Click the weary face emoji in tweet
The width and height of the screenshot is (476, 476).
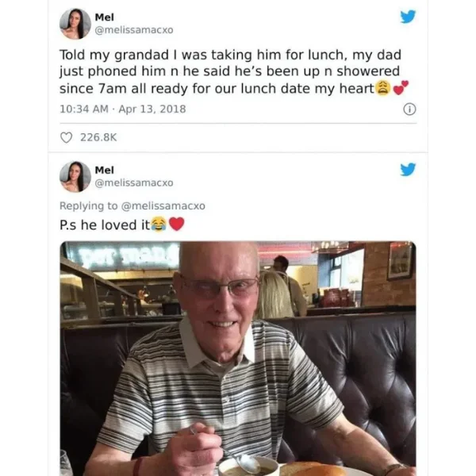(x=383, y=88)
